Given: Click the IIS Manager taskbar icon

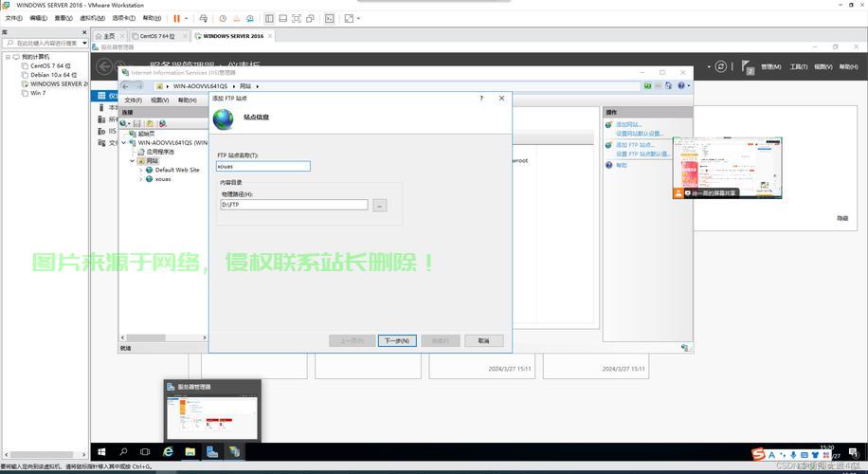Looking at the screenshot, I should [234, 452].
